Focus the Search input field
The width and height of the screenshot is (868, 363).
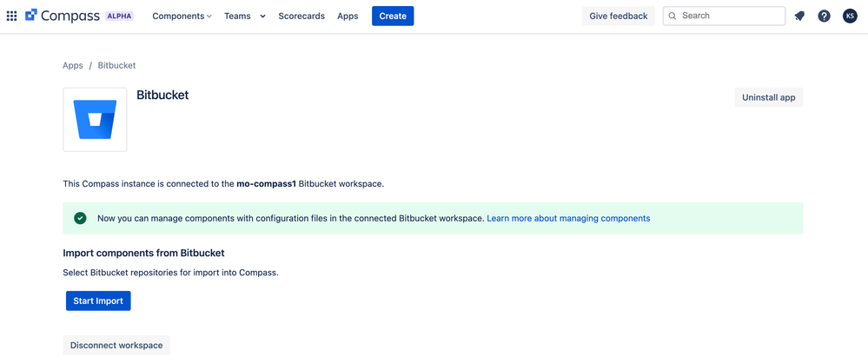[724, 16]
